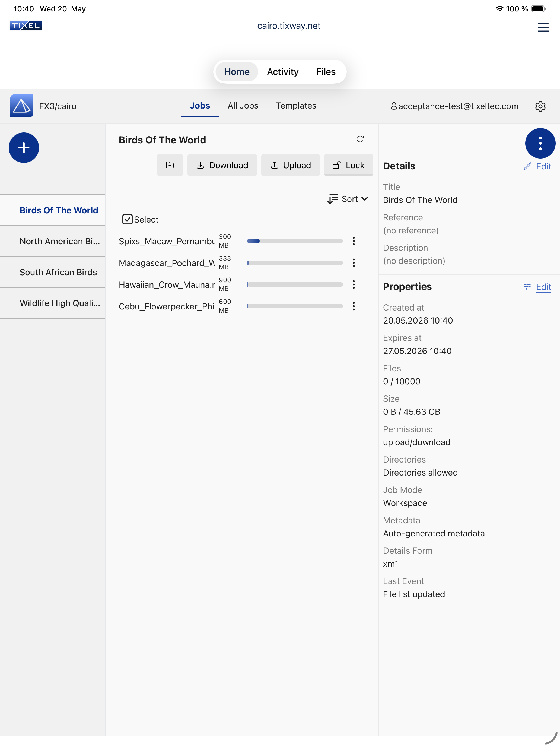Create a new folder with the folder-plus icon
Viewport: 560px width, 747px height.
click(x=170, y=165)
